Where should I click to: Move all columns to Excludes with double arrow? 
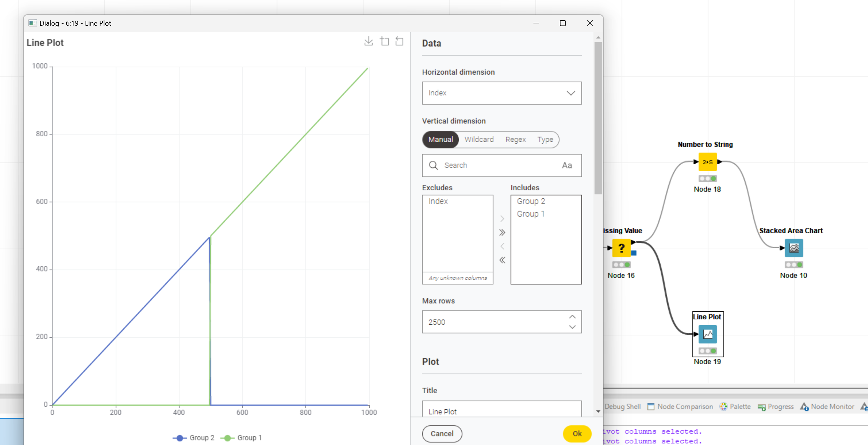tap(502, 260)
